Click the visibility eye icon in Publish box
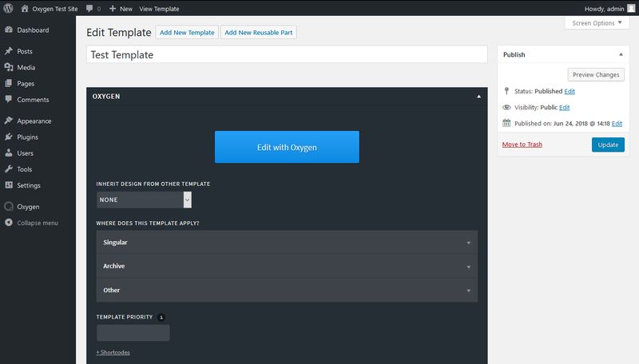 click(x=506, y=107)
